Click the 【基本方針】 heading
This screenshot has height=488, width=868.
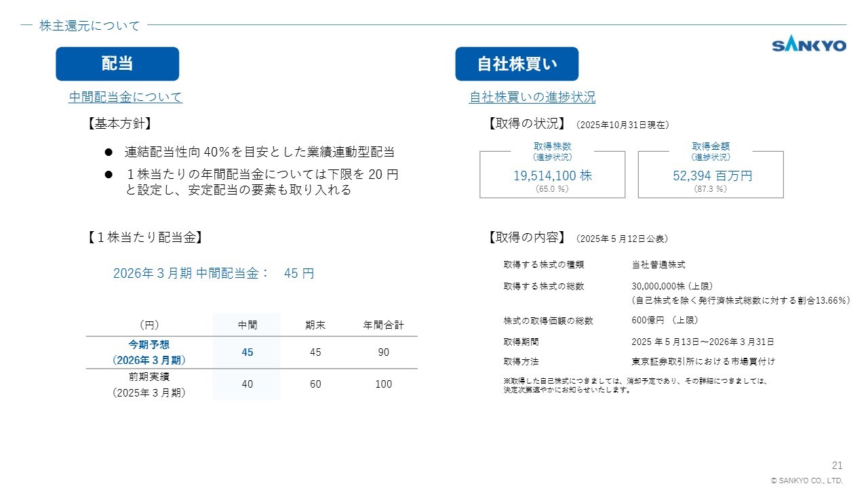(x=119, y=124)
